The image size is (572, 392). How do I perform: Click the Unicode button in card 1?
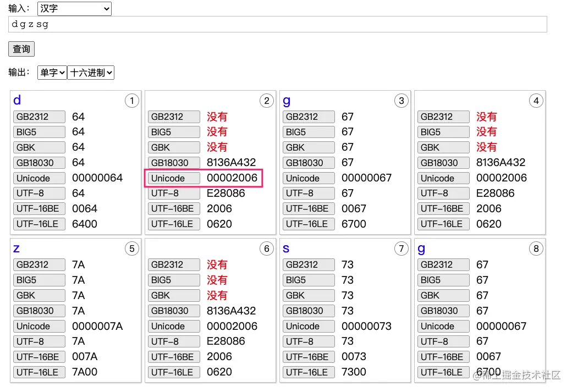pyautogui.click(x=40, y=178)
